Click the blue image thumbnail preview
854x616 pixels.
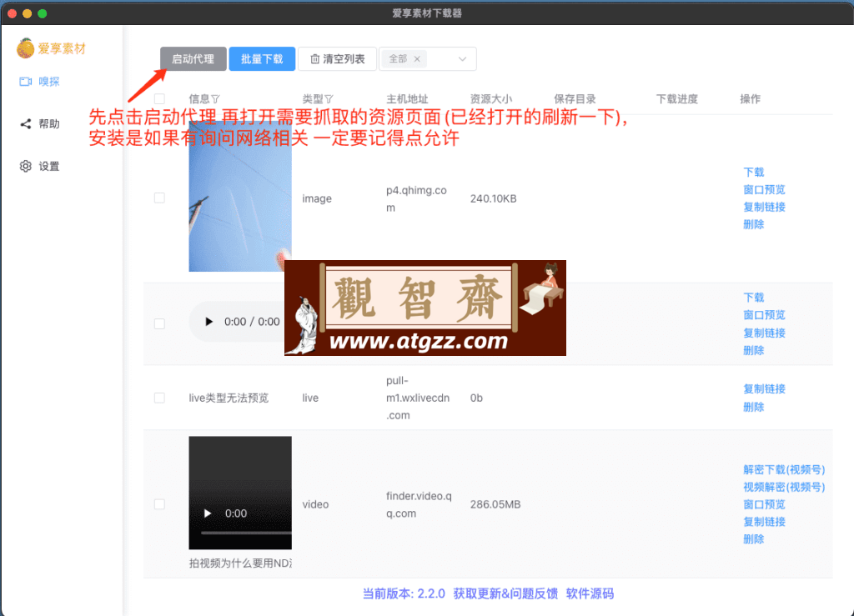pyautogui.click(x=240, y=198)
